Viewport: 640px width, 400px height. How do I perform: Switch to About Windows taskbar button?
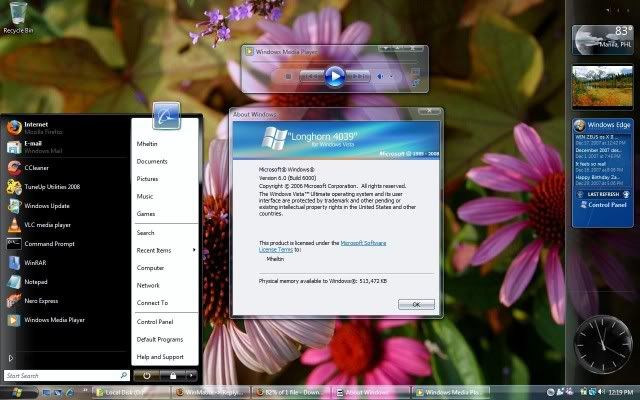pos(371,393)
